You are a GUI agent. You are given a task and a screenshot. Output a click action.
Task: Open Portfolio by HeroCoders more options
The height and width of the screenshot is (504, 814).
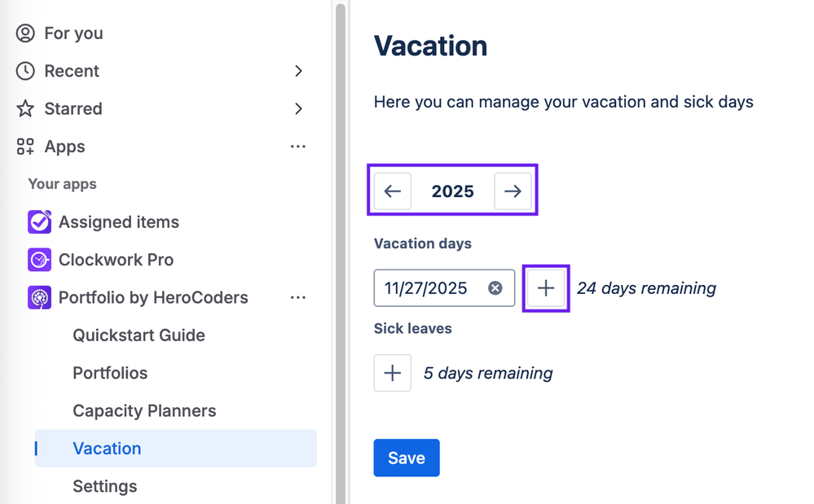tap(298, 297)
